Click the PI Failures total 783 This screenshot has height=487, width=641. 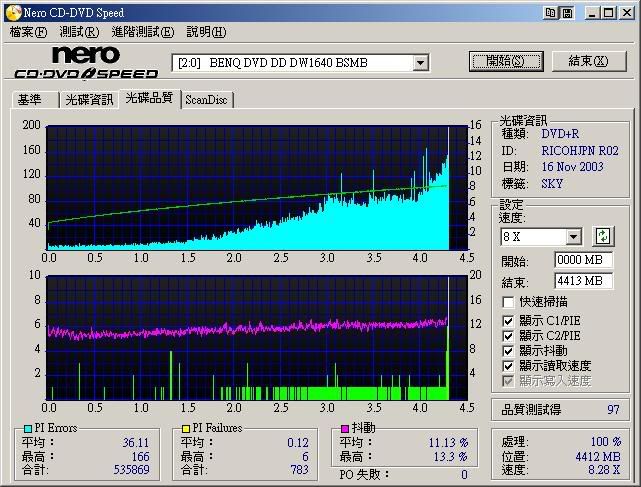(x=300, y=469)
